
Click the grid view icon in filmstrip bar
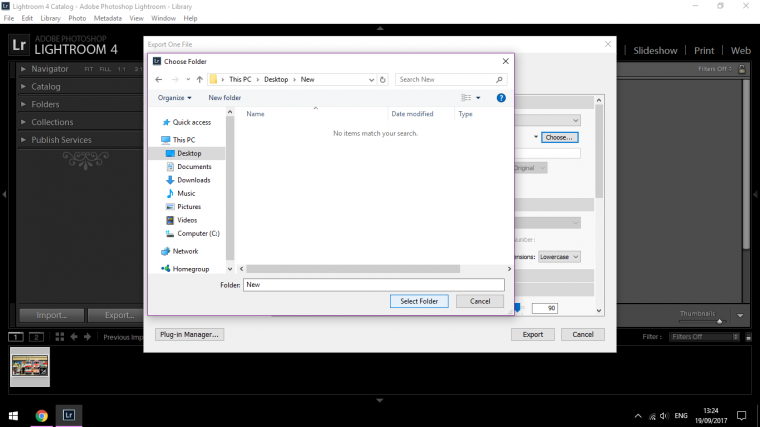(60, 337)
